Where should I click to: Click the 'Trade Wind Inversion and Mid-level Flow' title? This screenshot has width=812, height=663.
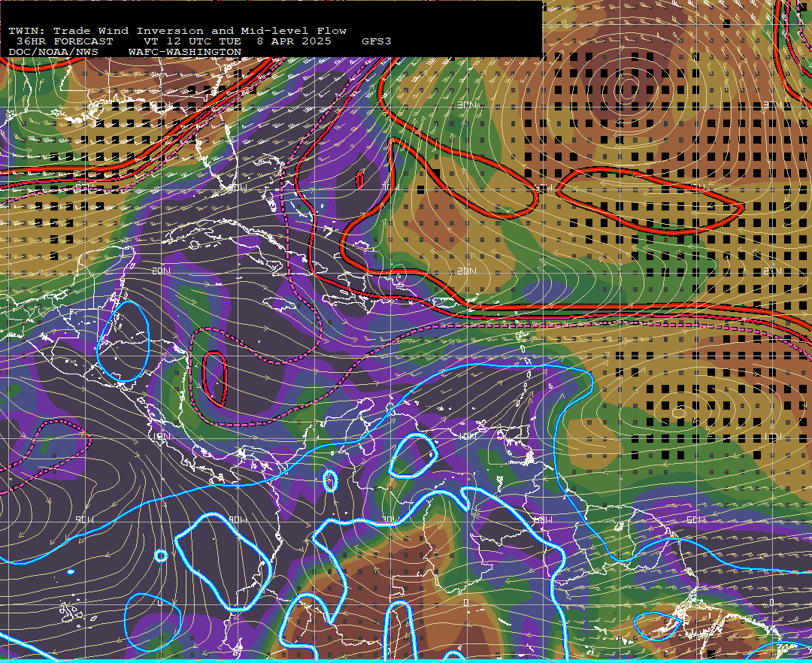tap(200, 31)
